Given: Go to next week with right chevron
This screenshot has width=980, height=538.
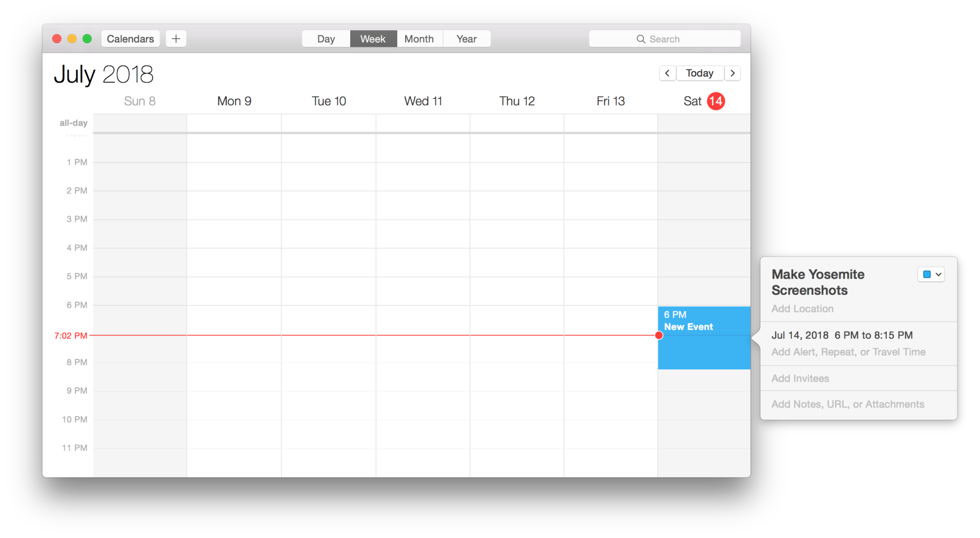Looking at the screenshot, I should pos(733,73).
